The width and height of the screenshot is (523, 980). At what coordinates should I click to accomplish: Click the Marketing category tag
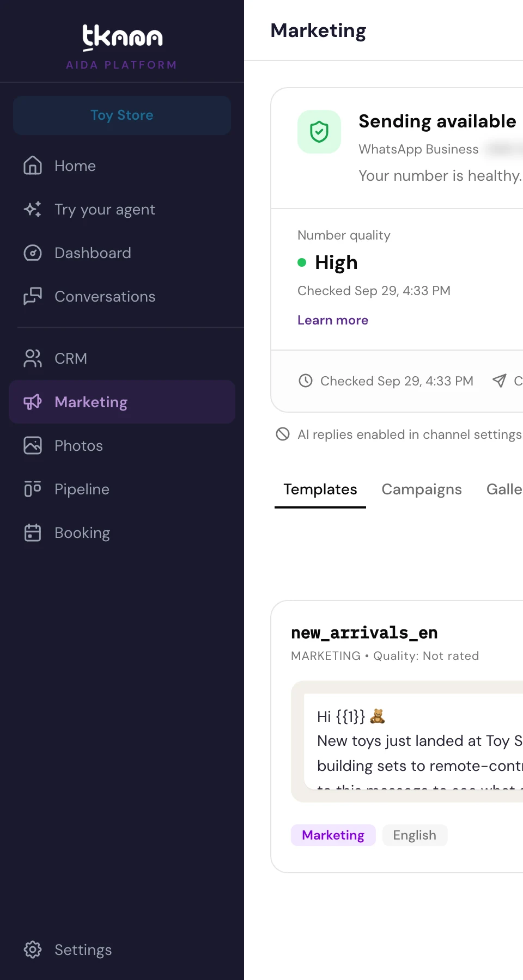click(333, 835)
